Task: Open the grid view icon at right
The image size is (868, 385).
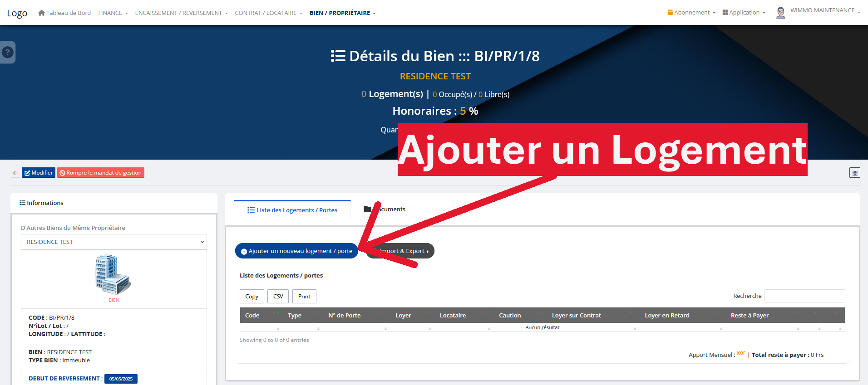Action: [854, 173]
